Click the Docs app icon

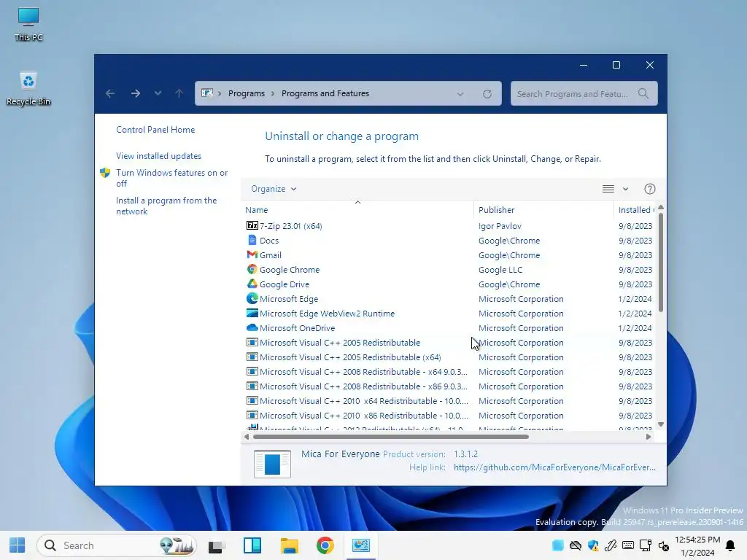click(x=252, y=241)
